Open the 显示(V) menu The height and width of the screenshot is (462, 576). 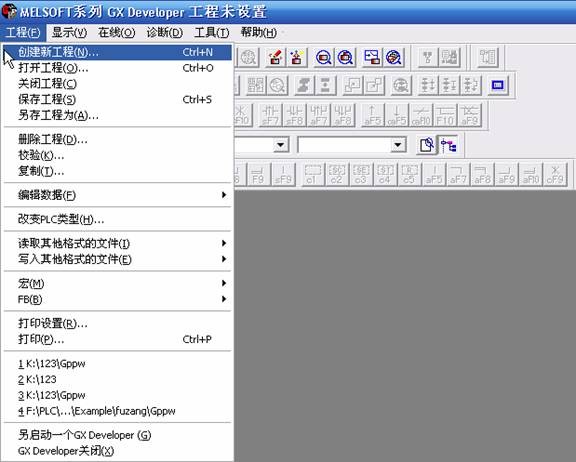(x=69, y=33)
